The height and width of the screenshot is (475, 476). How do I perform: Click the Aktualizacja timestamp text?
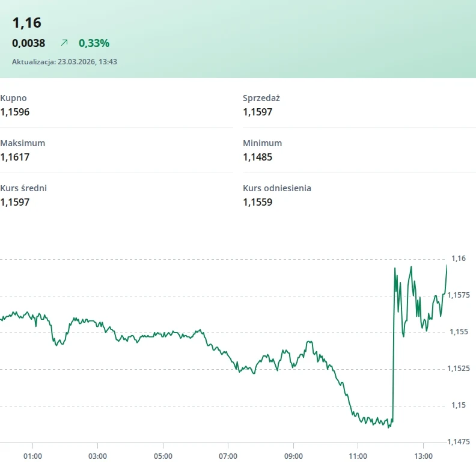click(x=64, y=61)
